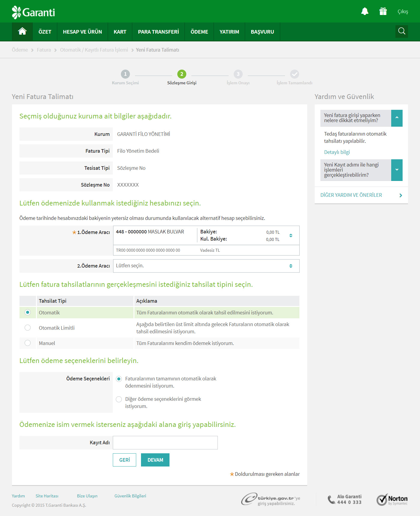Open KART menu
Screen dimensions: 420x516
[120, 32]
